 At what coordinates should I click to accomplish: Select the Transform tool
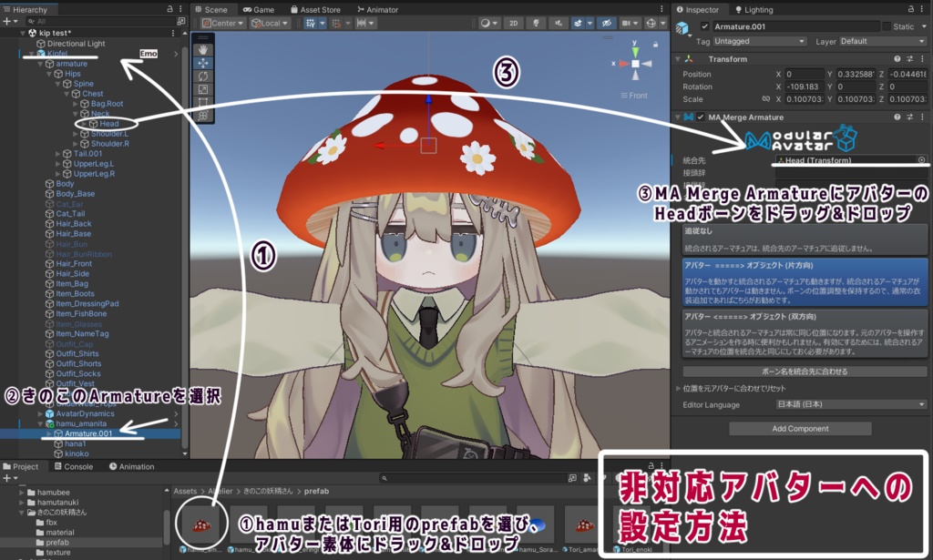203,116
